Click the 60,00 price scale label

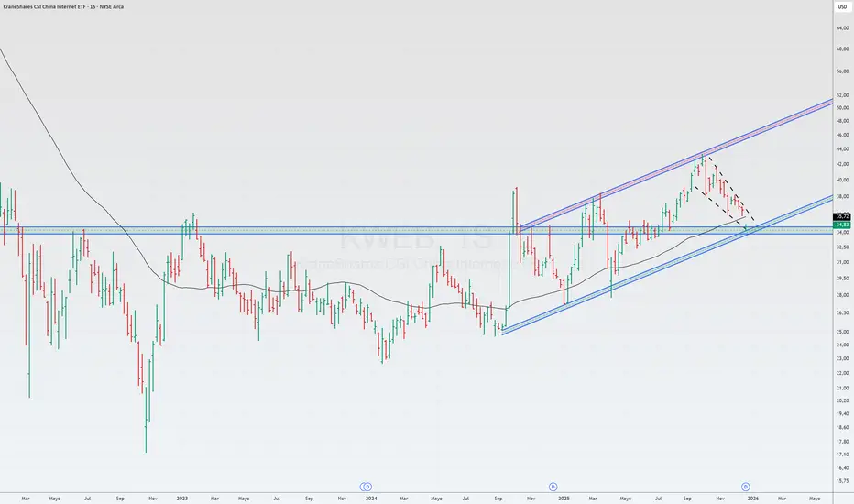click(843, 49)
